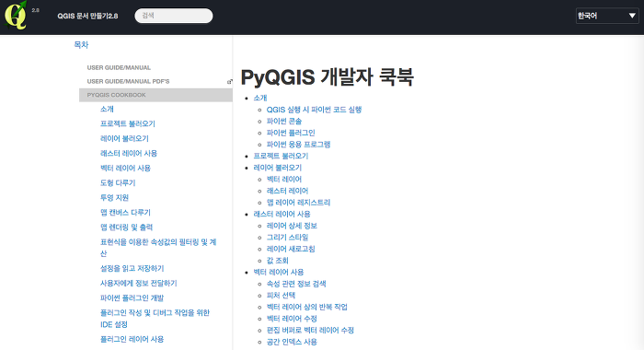644x350 pixels.
Task: Open the 속성 관련 정보 검색 link
Action: pyautogui.click(x=296, y=284)
